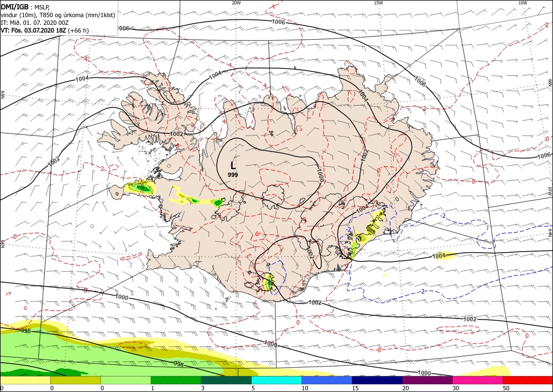Click the legend value "10"
The image size is (553, 392).
[x=305, y=388]
